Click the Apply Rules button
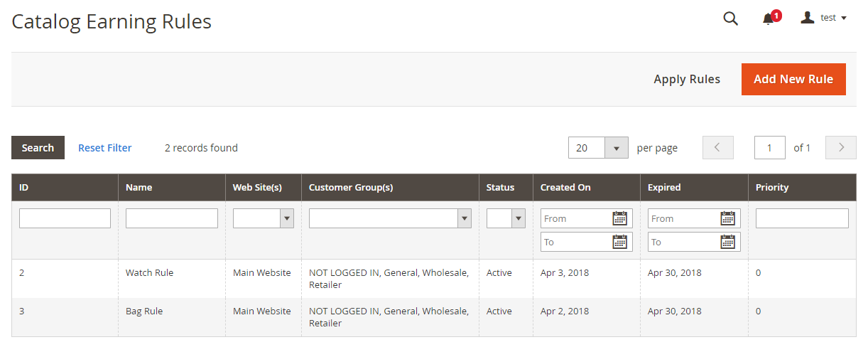The width and height of the screenshot is (868, 357). [x=687, y=79]
